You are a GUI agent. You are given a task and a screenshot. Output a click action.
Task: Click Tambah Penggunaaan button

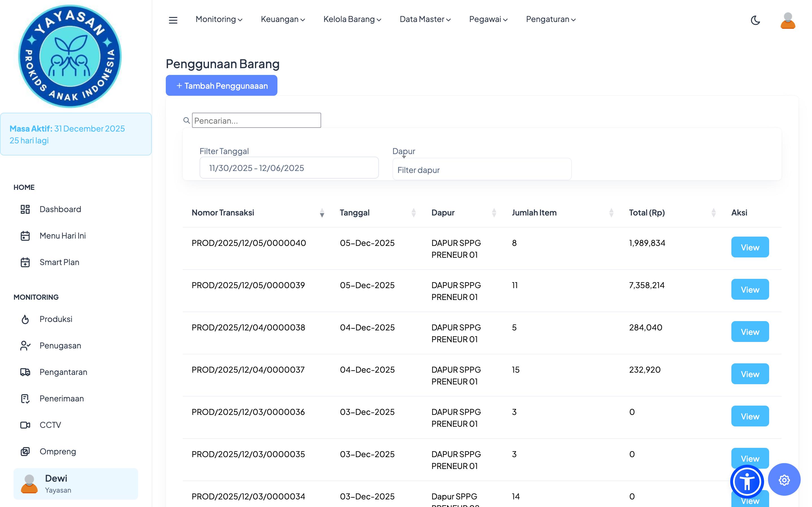coord(221,86)
